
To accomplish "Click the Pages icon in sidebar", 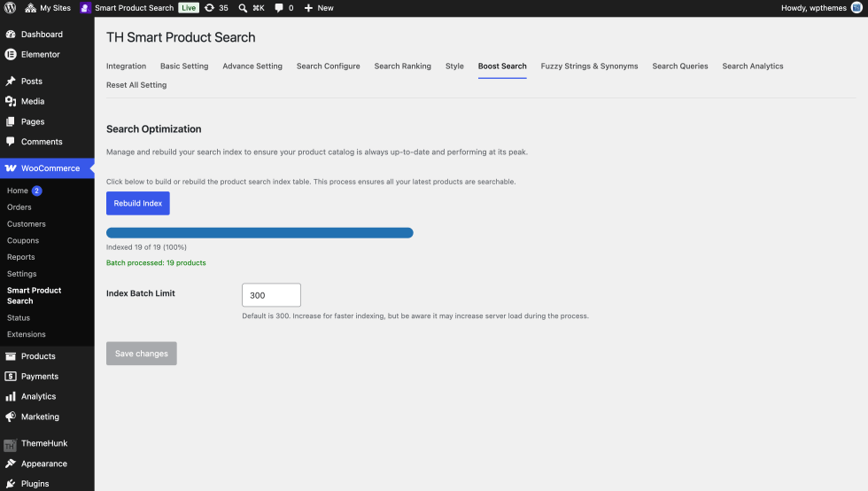I will pos(11,121).
